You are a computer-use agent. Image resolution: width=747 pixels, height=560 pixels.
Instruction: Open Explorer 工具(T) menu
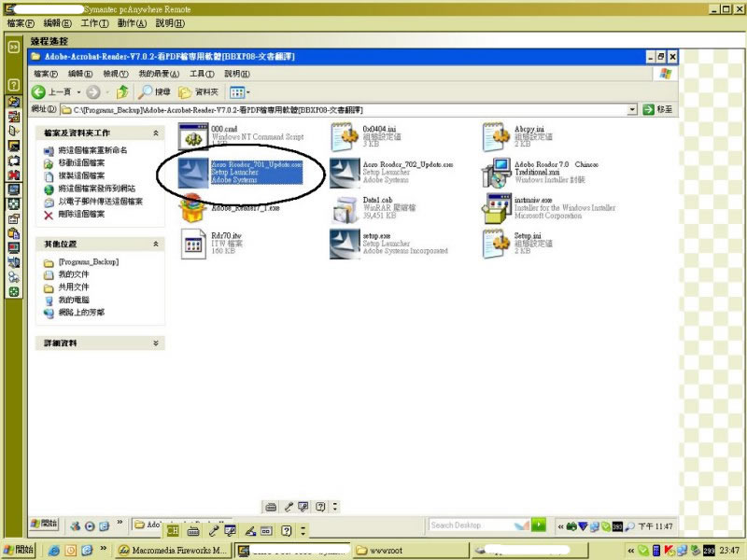pos(202,74)
